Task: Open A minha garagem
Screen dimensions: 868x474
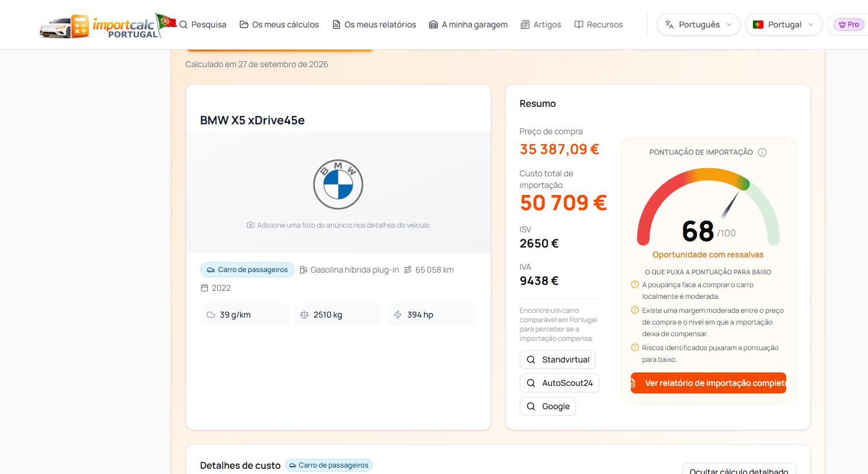Action: pos(468,25)
